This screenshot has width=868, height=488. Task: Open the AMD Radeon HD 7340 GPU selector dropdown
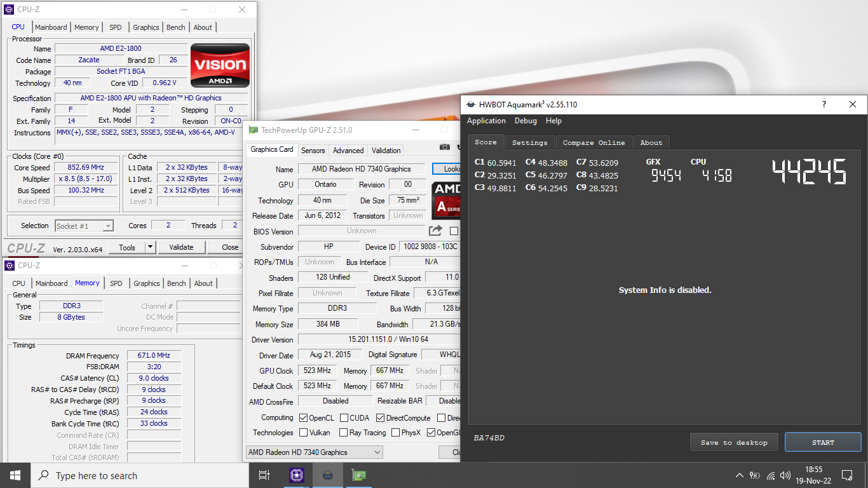[x=315, y=452]
